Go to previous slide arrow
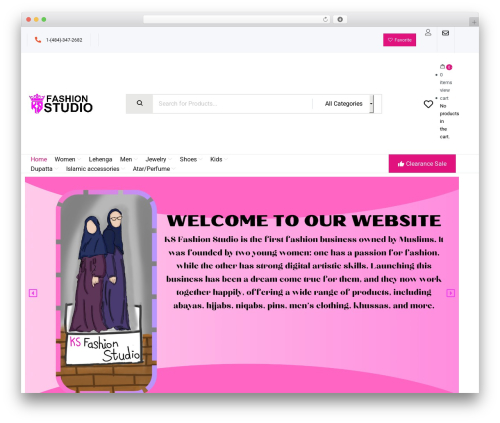The width and height of the screenshot is (500, 423). pos(33,293)
